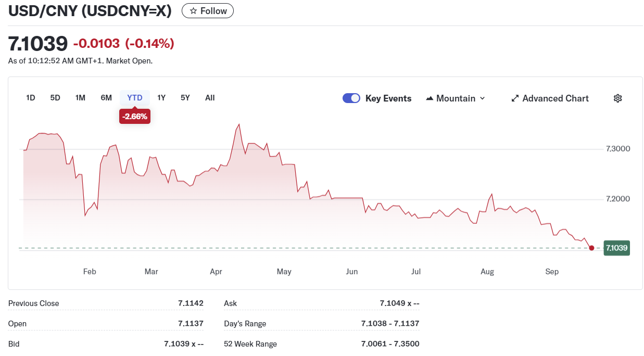The height and width of the screenshot is (356, 644).
Task: Click the Jul x-axis label
Action: click(x=416, y=272)
